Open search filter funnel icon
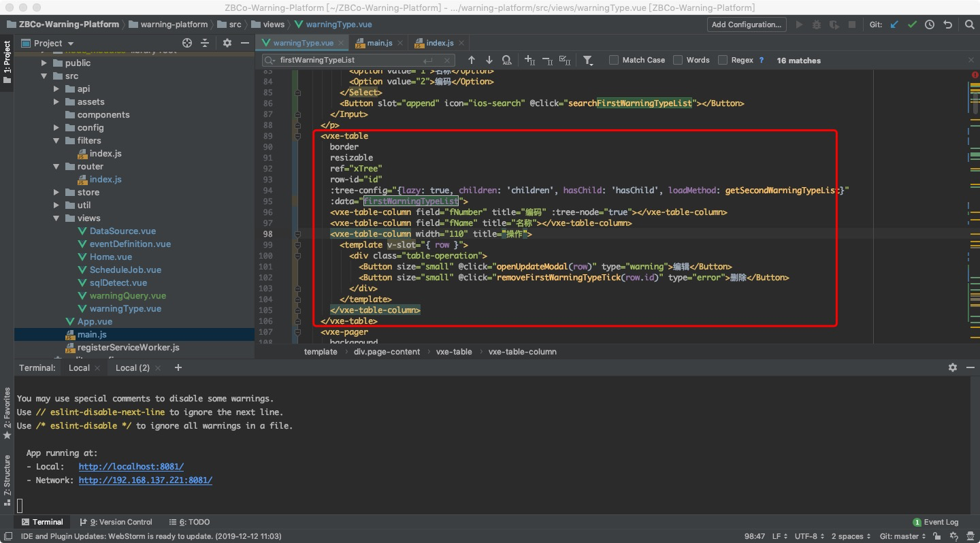The height and width of the screenshot is (543, 980). (588, 61)
